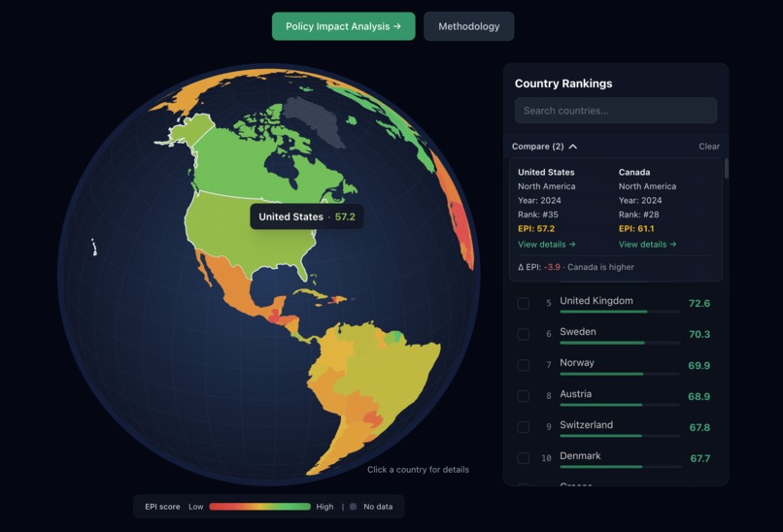Click Norway's 69.9 score
783x532 pixels.
(699, 365)
